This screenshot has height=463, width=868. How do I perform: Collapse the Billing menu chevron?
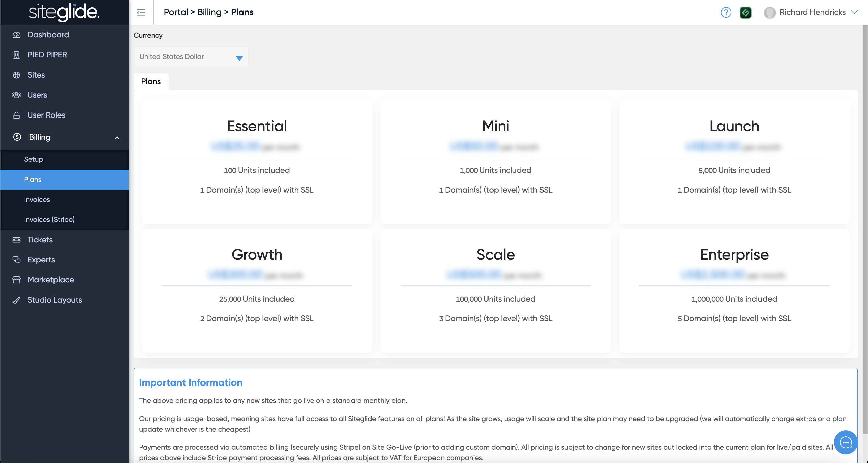pyautogui.click(x=117, y=138)
